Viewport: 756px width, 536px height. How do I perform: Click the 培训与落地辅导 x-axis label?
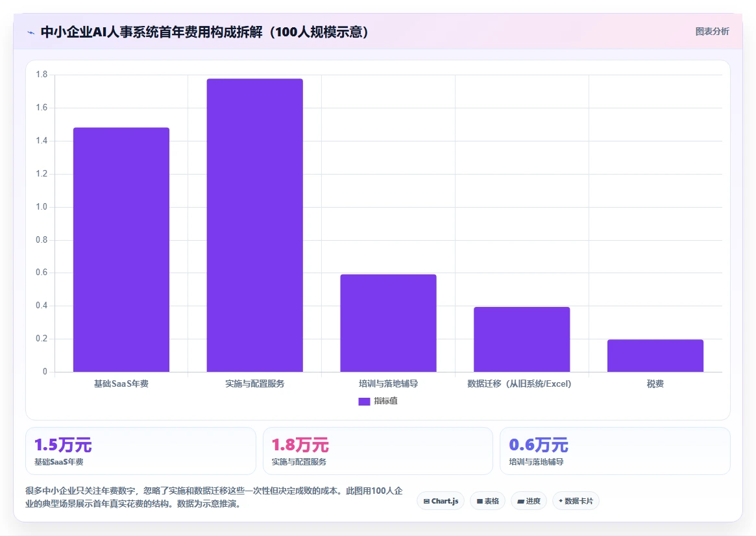[x=388, y=384]
